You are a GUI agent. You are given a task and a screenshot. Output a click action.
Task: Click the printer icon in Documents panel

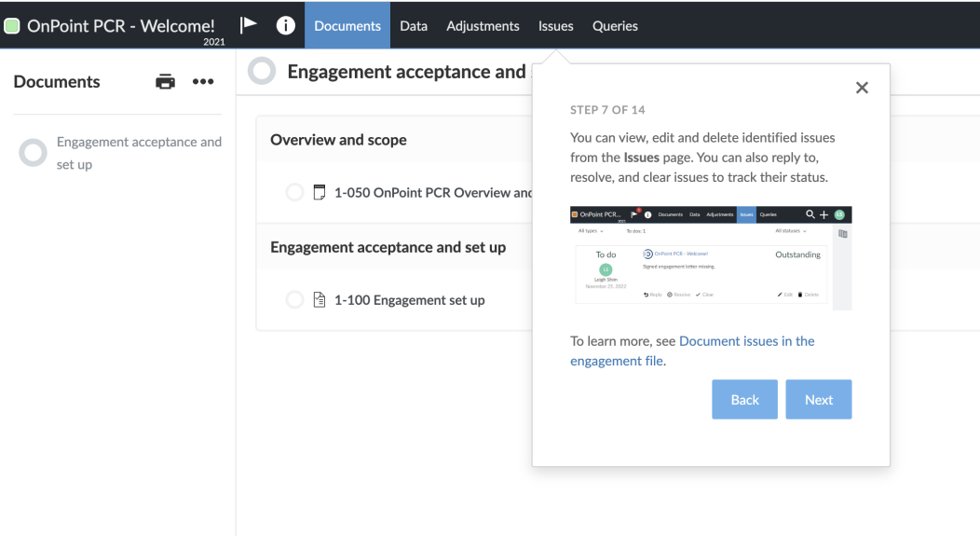pyautogui.click(x=165, y=82)
